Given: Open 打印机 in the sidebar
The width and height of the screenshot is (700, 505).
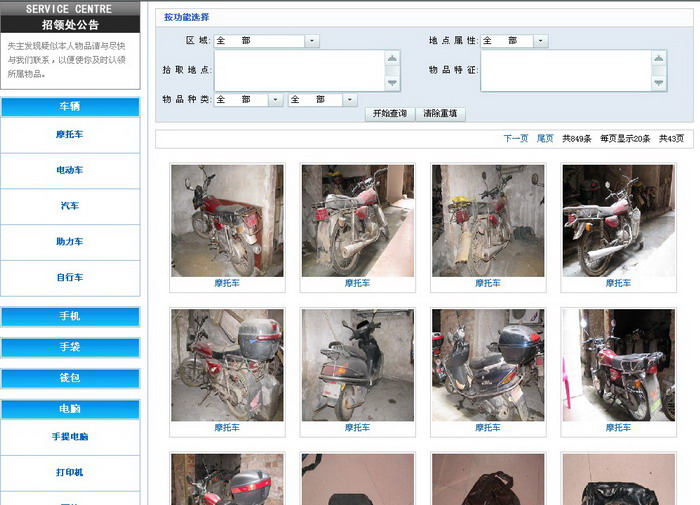Looking at the screenshot, I should click(x=70, y=472).
